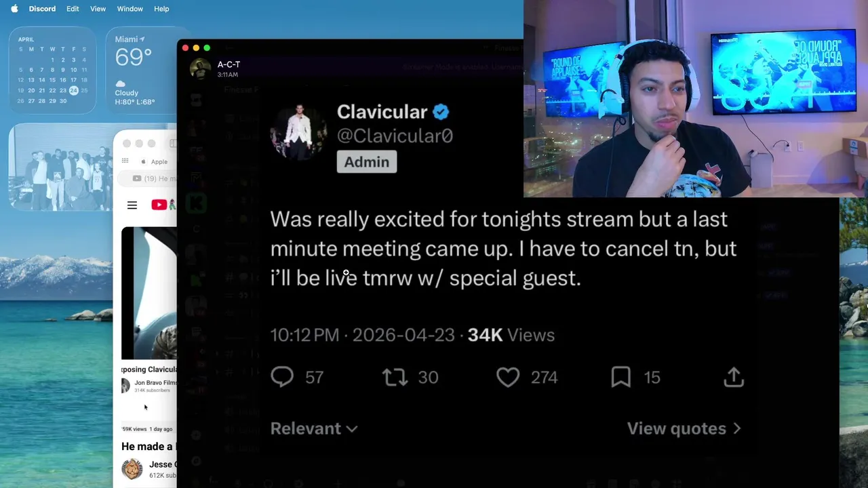Open the Help menu
Image resolution: width=868 pixels, height=488 pixels.
161,9
